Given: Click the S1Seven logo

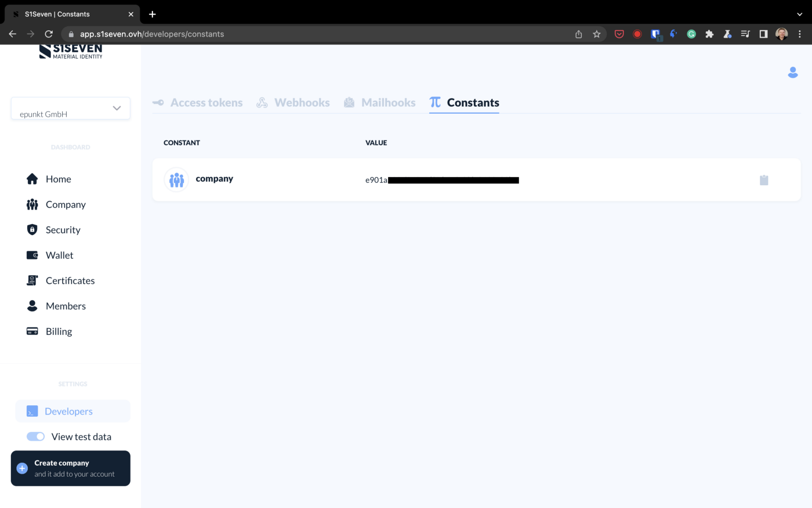Looking at the screenshot, I should coord(71,52).
